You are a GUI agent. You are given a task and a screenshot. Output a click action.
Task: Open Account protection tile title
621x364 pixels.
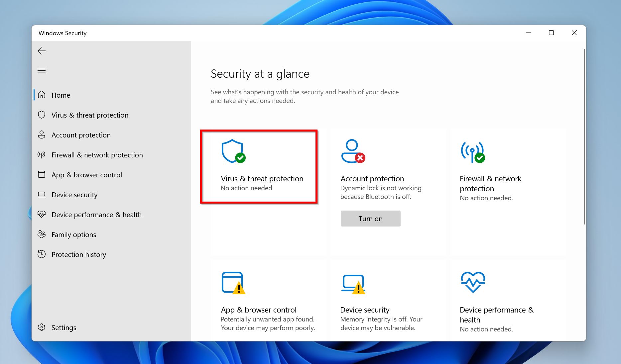(x=372, y=179)
